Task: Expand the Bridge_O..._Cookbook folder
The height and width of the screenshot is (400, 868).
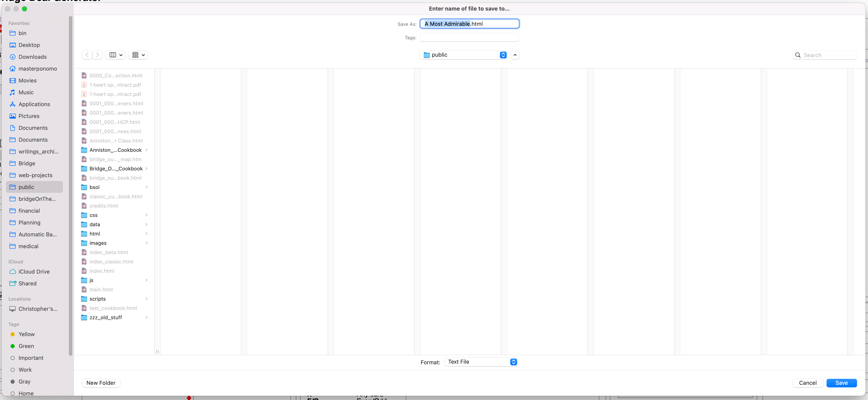Action: click(116, 169)
